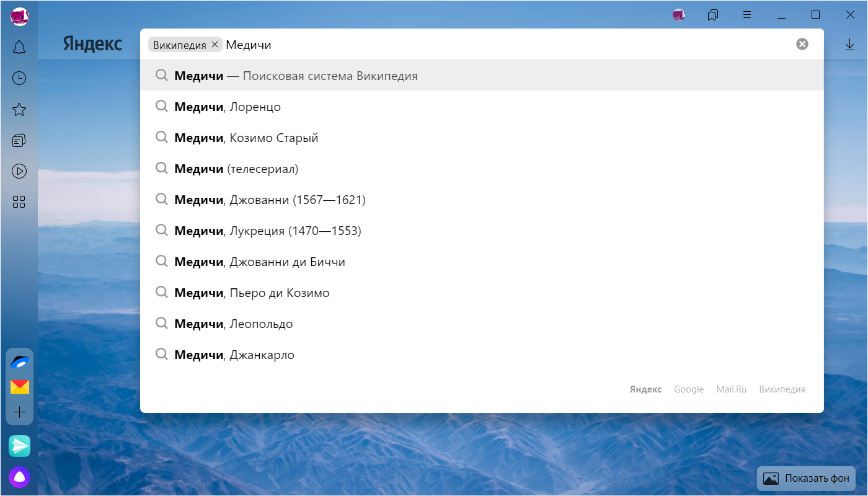Open collections icon in sidebar
This screenshot has width=868, height=496.
coord(19,141)
